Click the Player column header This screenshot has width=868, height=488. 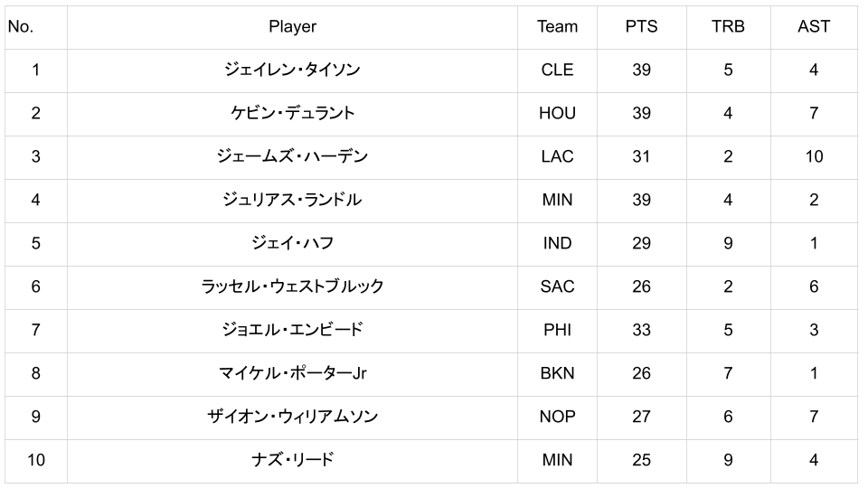pyautogui.click(x=292, y=27)
